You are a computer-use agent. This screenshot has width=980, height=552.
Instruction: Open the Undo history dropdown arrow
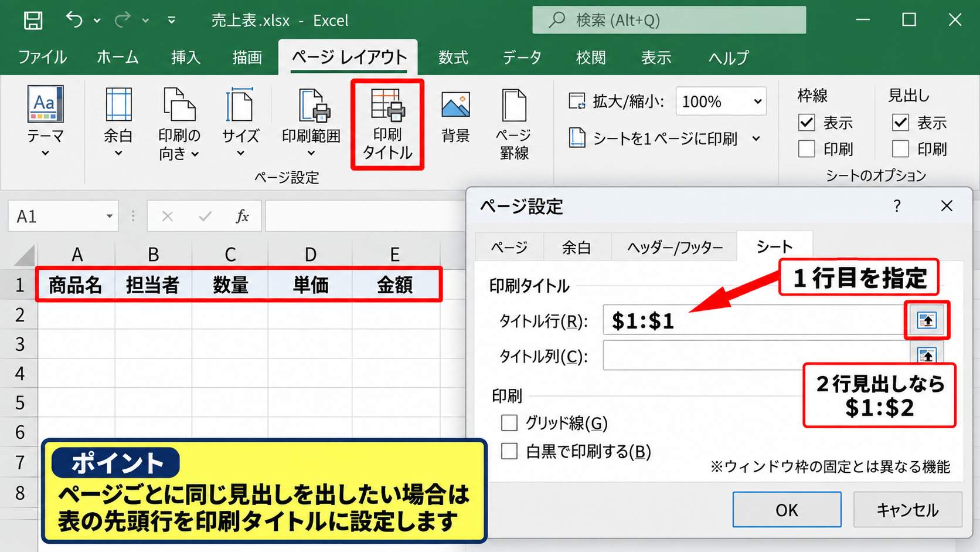97,21
